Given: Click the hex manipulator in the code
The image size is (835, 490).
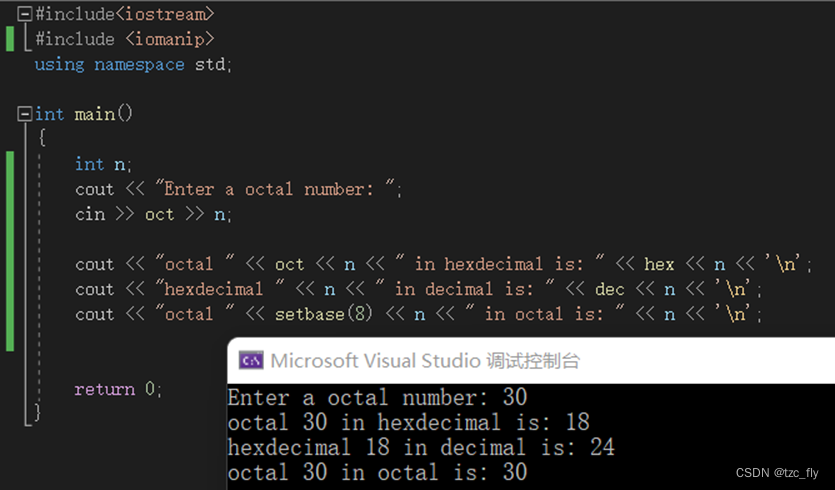Looking at the screenshot, I should 659,264.
